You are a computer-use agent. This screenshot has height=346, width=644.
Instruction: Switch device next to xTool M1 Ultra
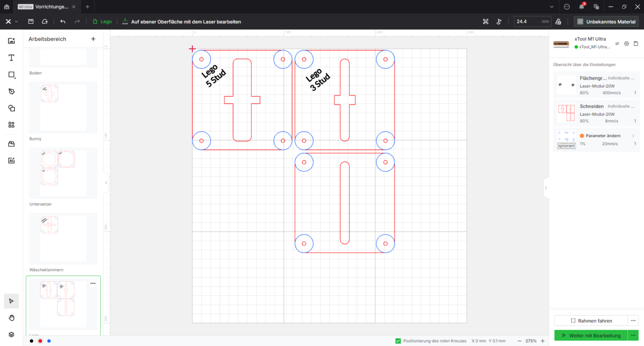point(617,44)
